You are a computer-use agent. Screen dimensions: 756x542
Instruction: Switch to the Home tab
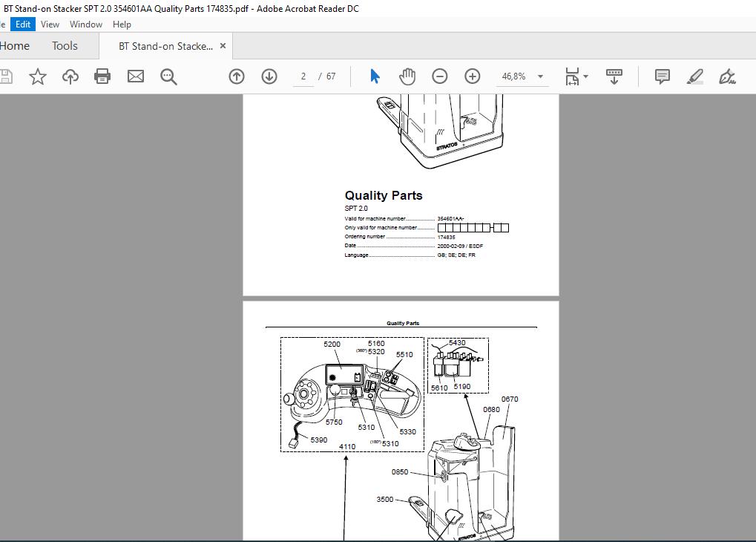click(14, 46)
